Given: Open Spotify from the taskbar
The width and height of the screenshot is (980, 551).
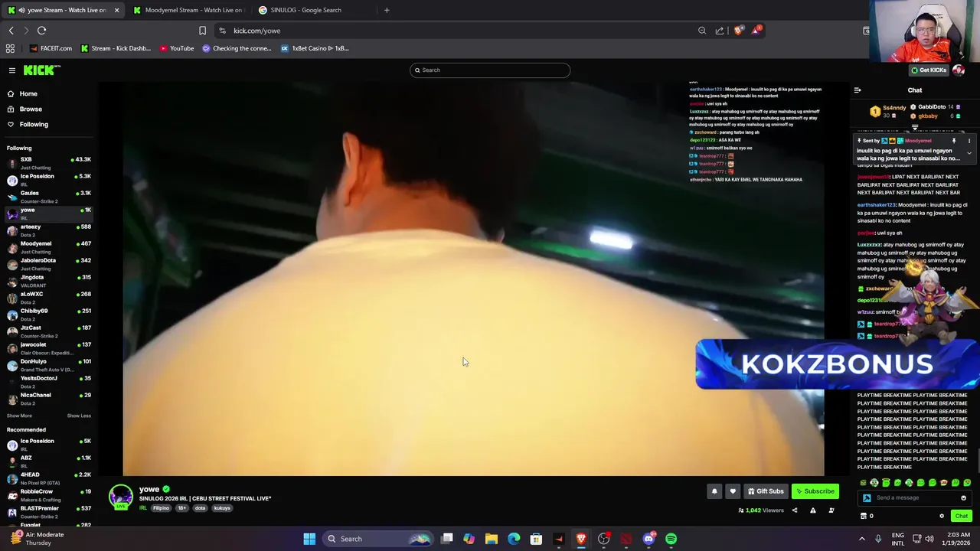Looking at the screenshot, I should coord(671,539).
